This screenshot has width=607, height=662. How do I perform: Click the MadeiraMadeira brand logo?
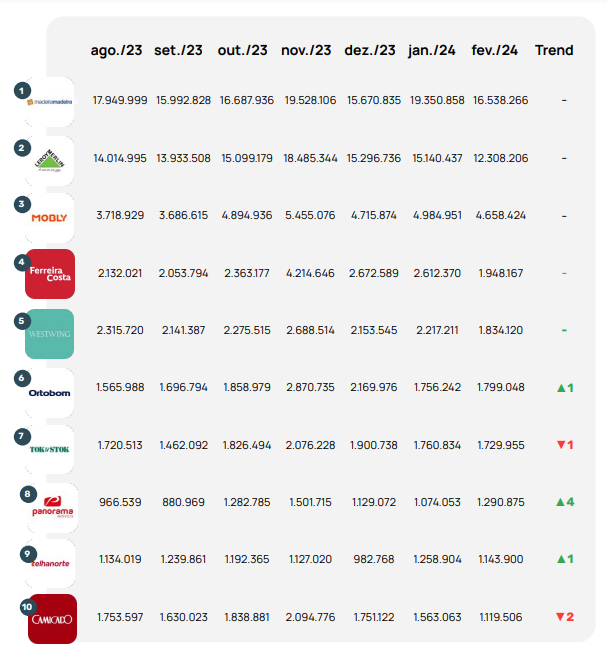pos(50,101)
